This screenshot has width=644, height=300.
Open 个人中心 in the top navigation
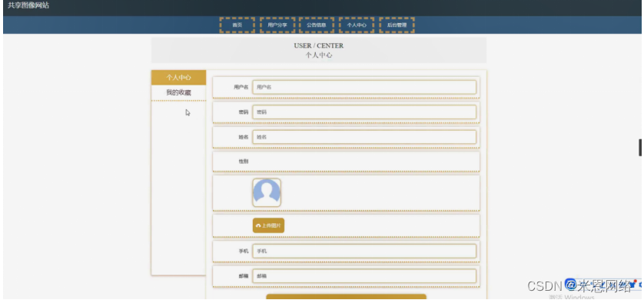coord(357,25)
